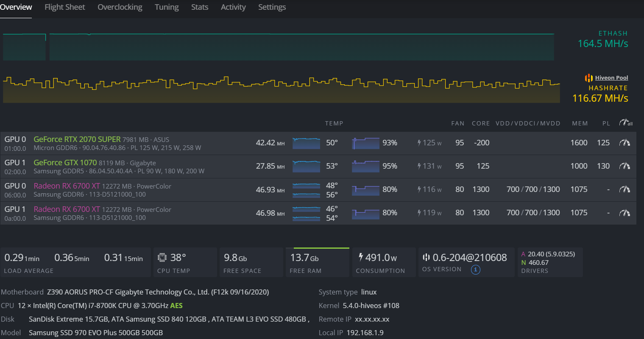Click the 13.7 Gb free RAM value
The image size is (644, 339).
pyautogui.click(x=304, y=258)
